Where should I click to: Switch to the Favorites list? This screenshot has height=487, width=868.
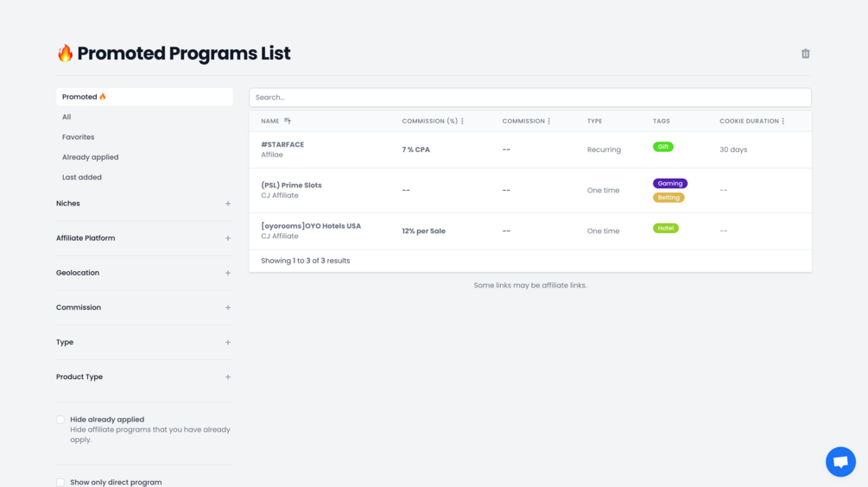click(x=79, y=137)
